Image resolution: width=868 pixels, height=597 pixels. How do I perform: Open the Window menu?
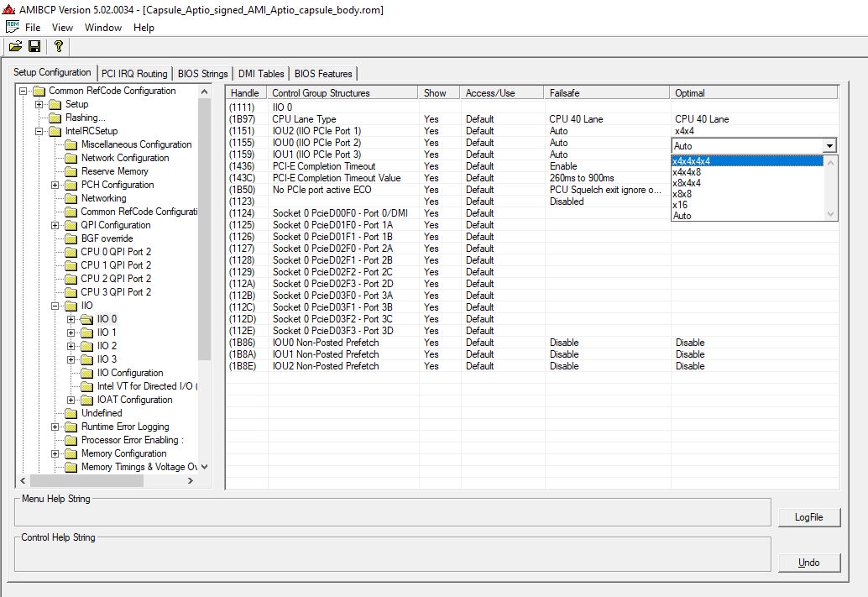(x=102, y=27)
